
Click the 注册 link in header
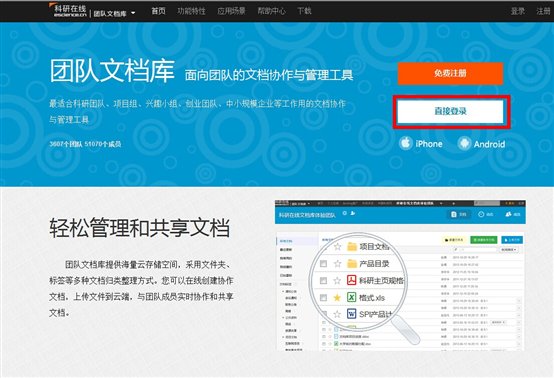tap(543, 11)
